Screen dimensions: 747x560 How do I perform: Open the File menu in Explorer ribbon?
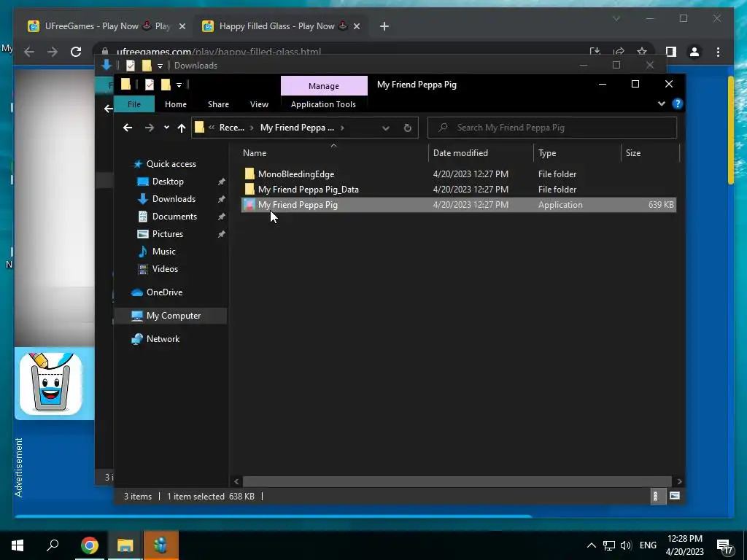[x=134, y=104]
